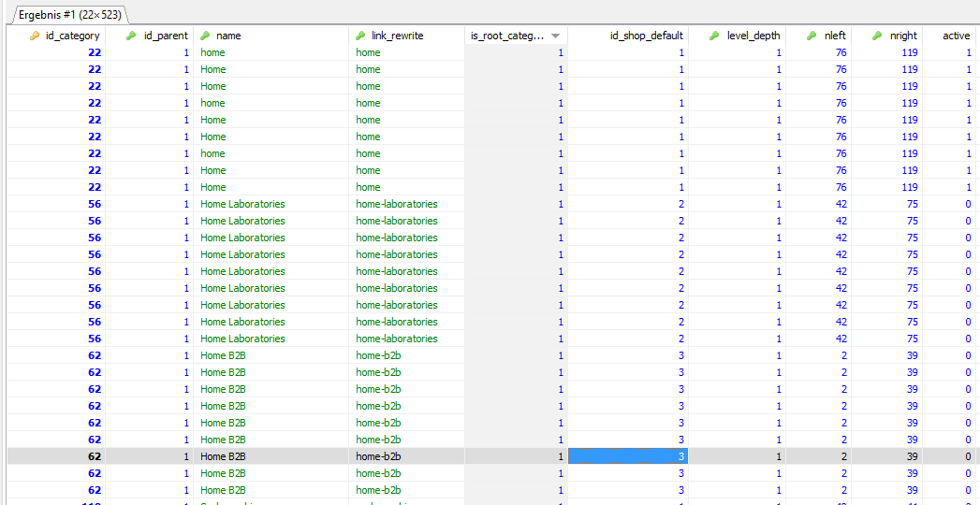Select nleft value 2 in highlighted row
Screen dimensions: 980x505
click(x=843, y=456)
